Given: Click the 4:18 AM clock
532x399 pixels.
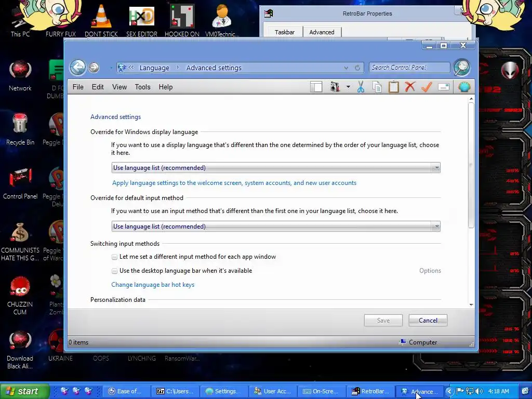Looking at the screenshot, I should pos(499,391).
